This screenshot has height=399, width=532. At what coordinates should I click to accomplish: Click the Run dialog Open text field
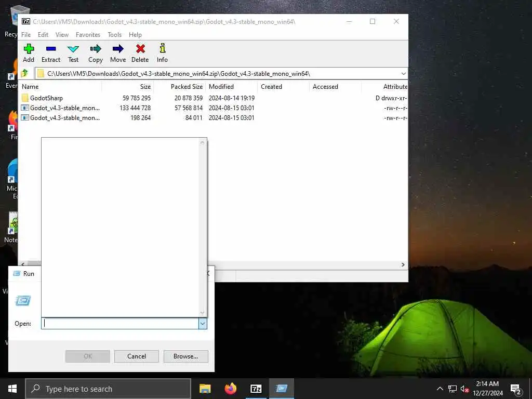pos(120,324)
